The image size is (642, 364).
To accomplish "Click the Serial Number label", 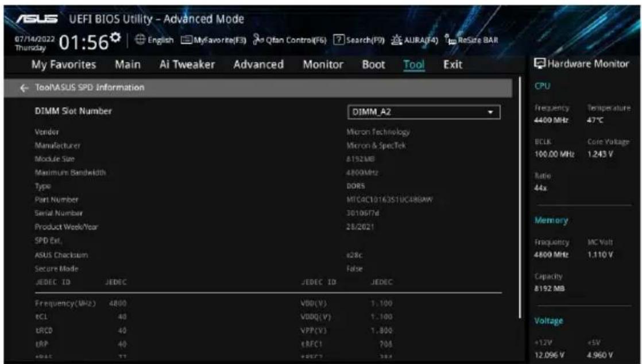I will pyautogui.click(x=59, y=213).
